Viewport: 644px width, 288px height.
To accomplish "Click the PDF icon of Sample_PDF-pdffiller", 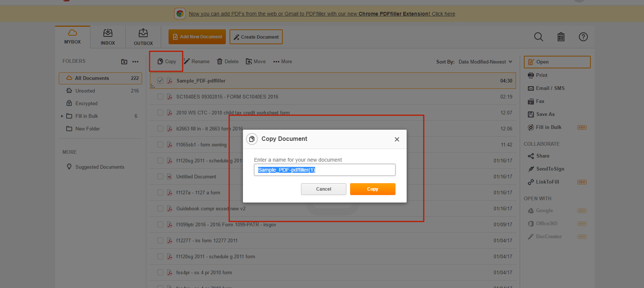I will pyautogui.click(x=170, y=81).
